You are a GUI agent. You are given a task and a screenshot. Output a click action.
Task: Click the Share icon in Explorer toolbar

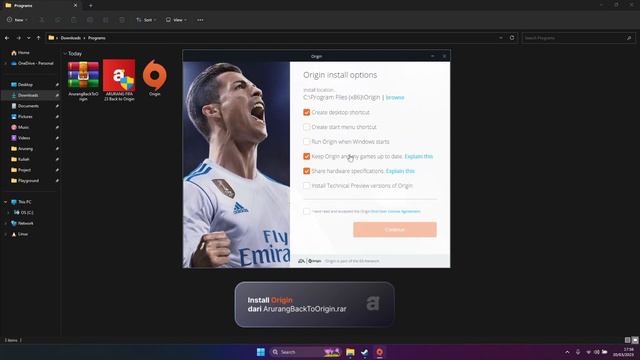[x=106, y=20]
